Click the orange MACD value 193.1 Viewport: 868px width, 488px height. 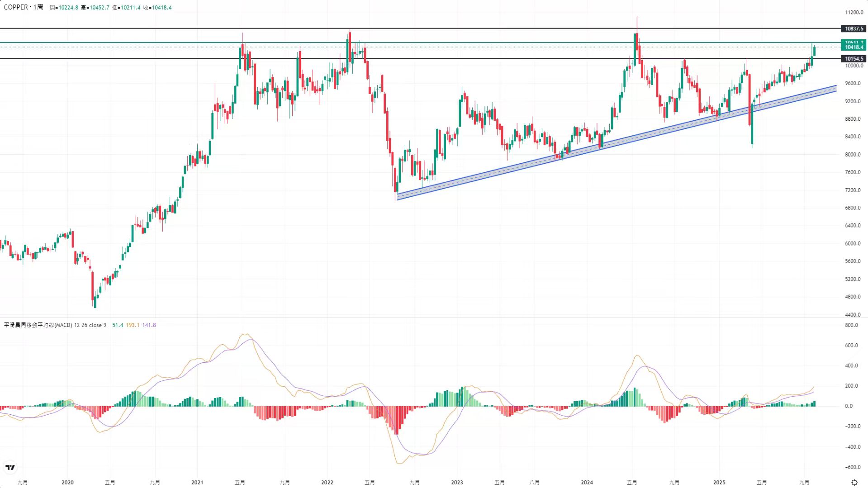[x=133, y=325]
